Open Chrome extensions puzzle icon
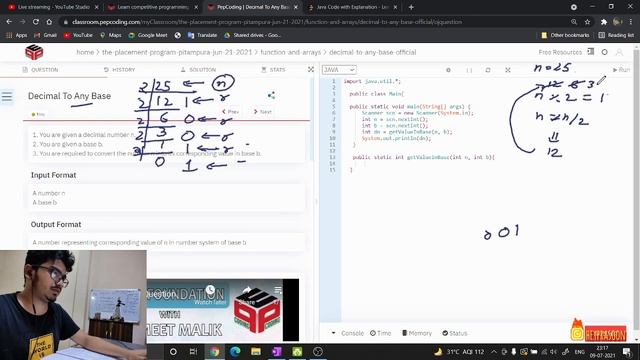 click(604, 22)
